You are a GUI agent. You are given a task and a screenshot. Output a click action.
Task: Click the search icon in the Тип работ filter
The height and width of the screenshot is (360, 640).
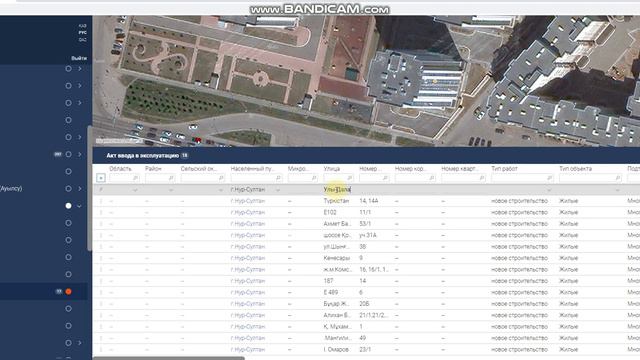[549, 178]
